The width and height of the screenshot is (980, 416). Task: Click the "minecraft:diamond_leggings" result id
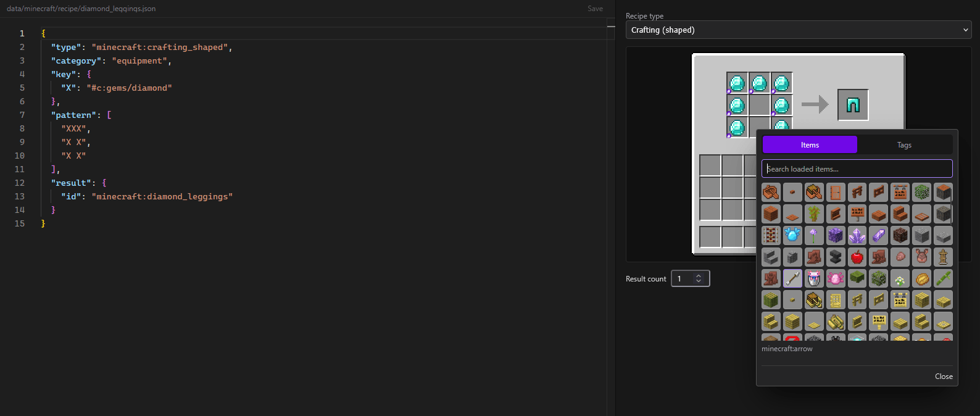point(162,196)
